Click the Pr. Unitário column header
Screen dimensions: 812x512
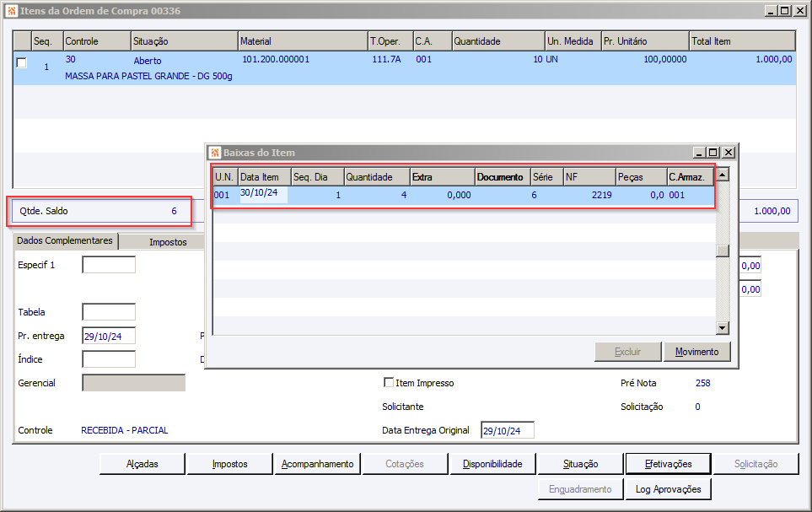click(645, 41)
